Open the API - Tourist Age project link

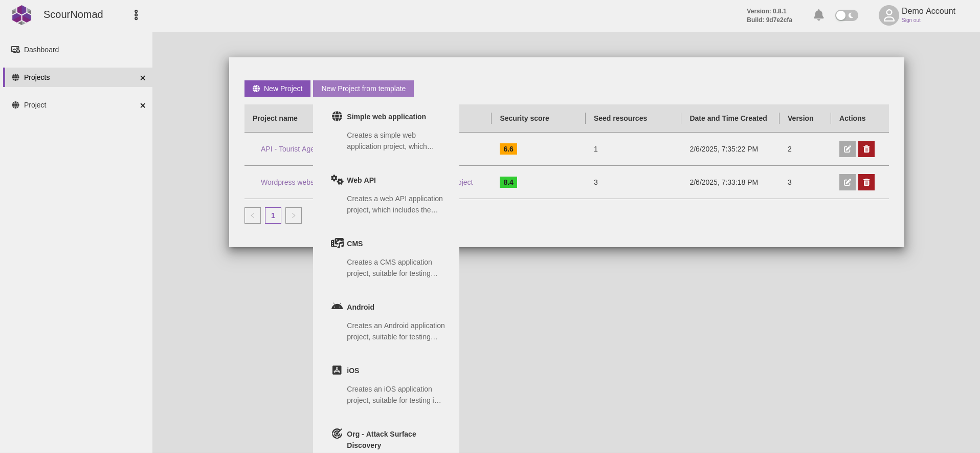pos(287,149)
